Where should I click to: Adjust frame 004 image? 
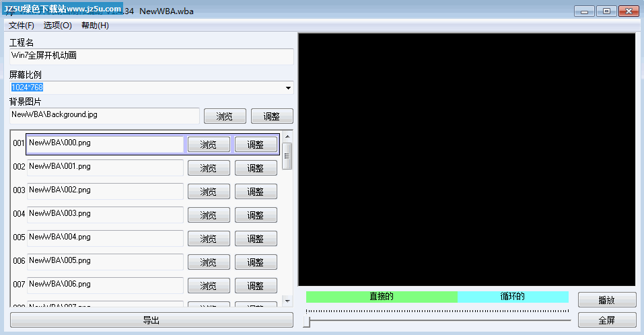pyautogui.click(x=256, y=215)
